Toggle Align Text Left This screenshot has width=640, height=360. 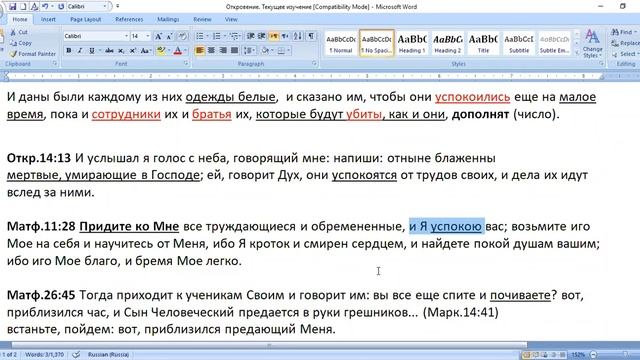tap(200, 51)
